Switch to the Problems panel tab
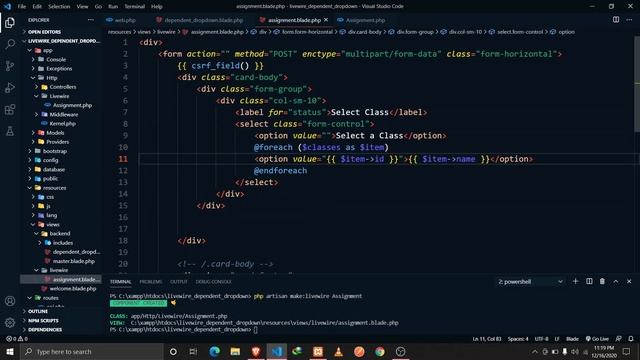This screenshot has height=360, width=640. pos(151,282)
